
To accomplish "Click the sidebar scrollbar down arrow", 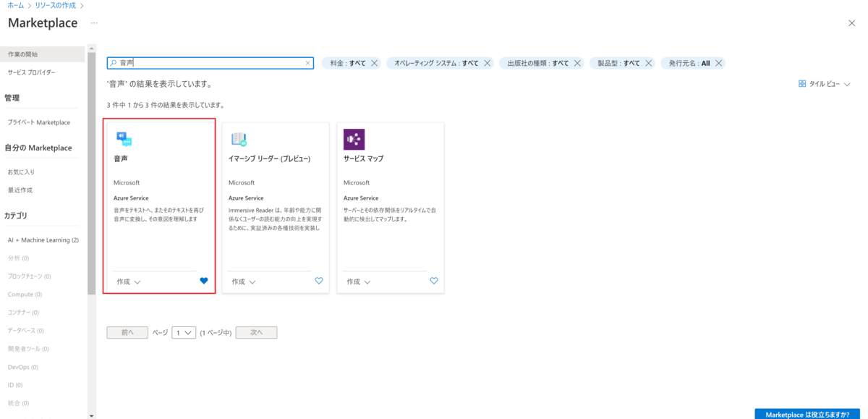I will pos(91,415).
